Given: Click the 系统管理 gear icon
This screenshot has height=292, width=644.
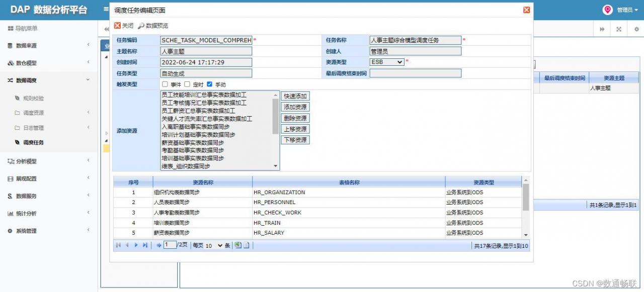Looking at the screenshot, I should [x=10, y=231].
